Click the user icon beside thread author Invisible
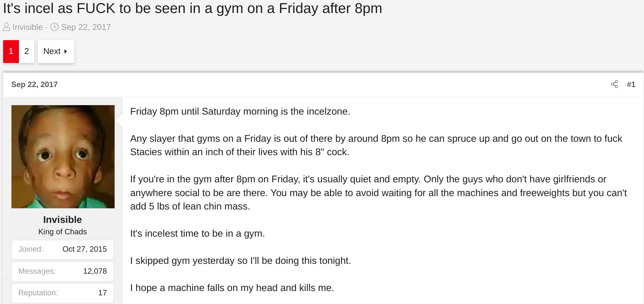This screenshot has height=304, width=644. coord(7,27)
